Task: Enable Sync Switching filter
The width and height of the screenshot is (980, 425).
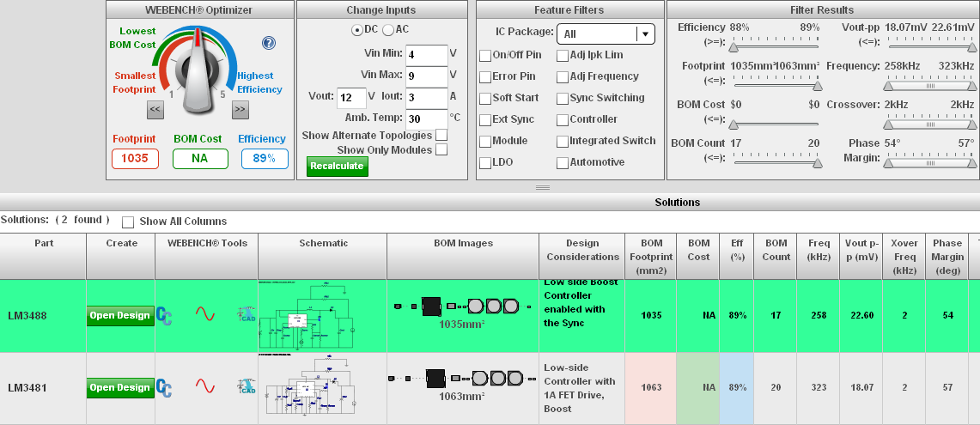Action: coord(563,98)
